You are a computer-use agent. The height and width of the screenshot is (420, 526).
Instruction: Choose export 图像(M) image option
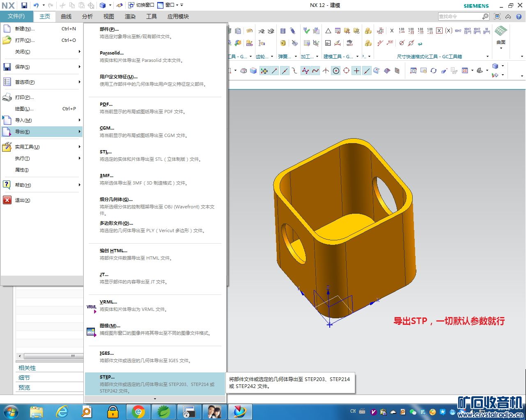click(155, 329)
